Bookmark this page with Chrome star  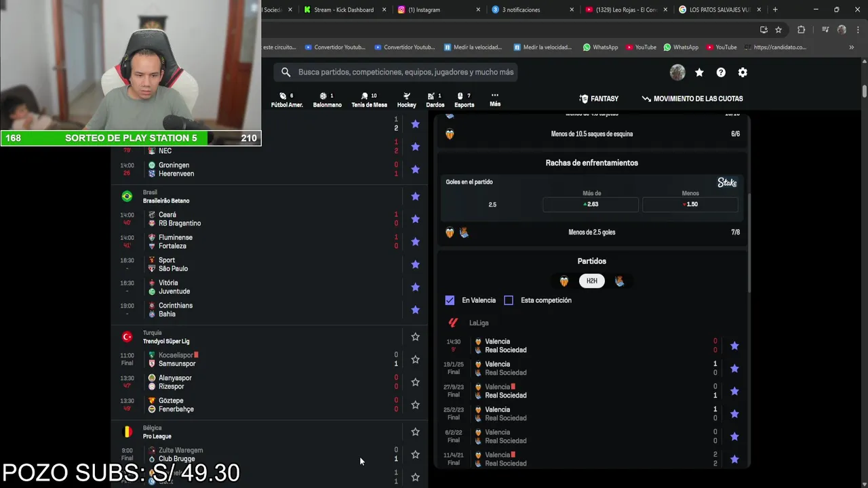778,30
